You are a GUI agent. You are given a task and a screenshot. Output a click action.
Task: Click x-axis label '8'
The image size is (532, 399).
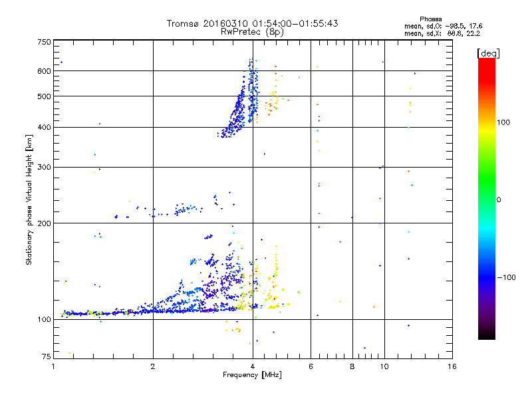click(352, 367)
